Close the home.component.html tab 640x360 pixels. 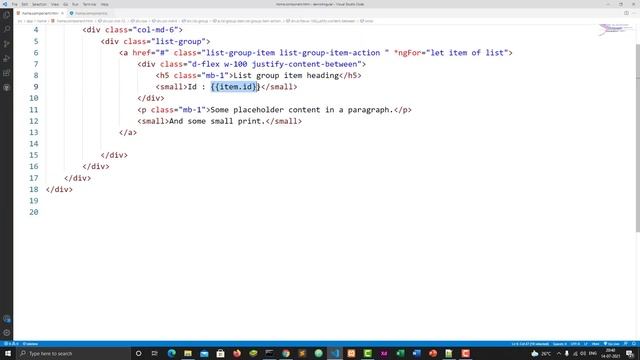pos(62,13)
